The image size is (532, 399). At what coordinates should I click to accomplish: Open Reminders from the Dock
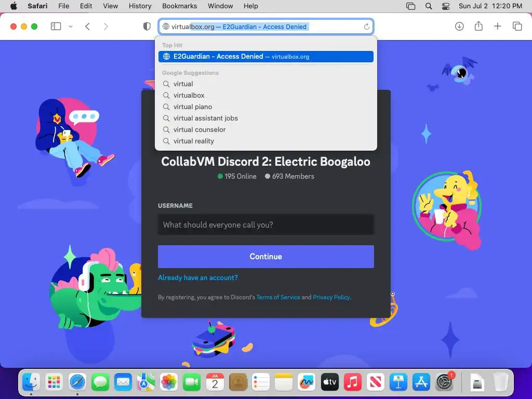(261, 382)
